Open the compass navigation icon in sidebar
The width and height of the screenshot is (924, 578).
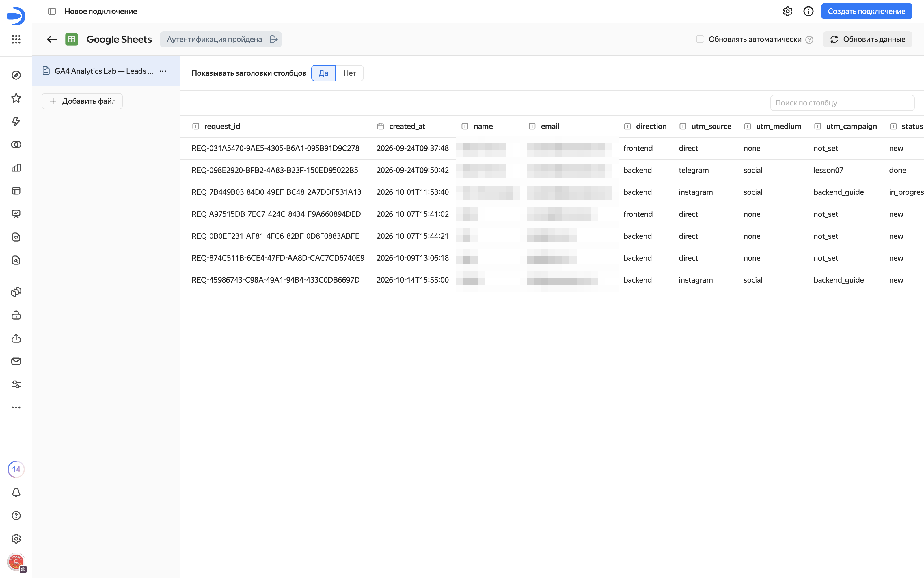(16, 75)
